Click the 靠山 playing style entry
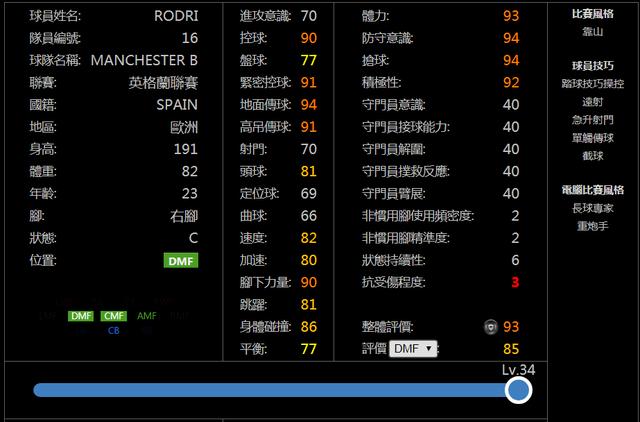Image resolution: width=640 pixels, height=422 pixels. pyautogui.click(x=593, y=31)
